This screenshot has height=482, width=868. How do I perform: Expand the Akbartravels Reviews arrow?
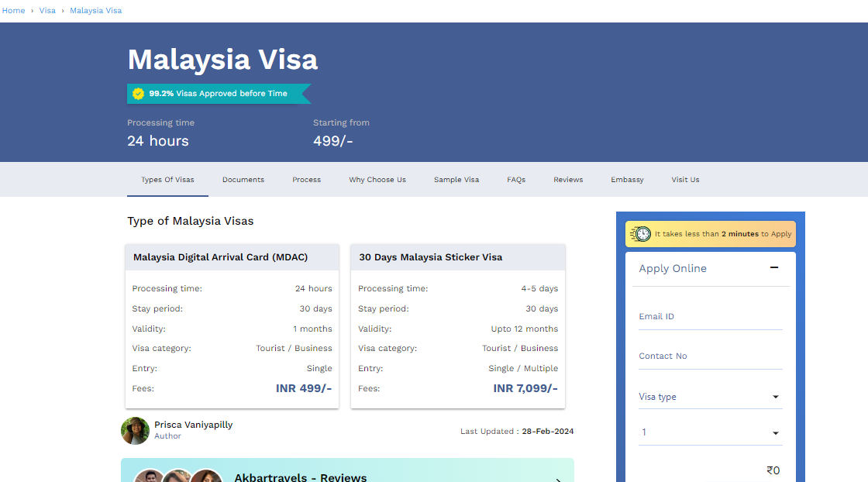click(x=559, y=479)
